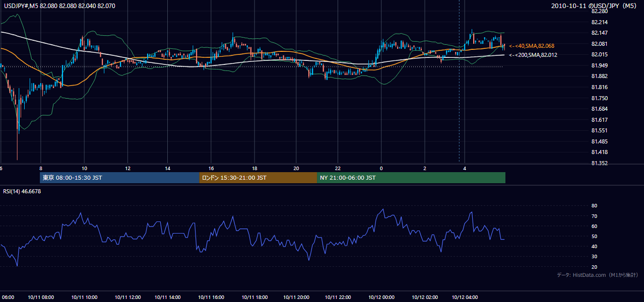Click hour 0 on the chart axis
The height and width of the screenshot is (302, 644).
coord(381,168)
